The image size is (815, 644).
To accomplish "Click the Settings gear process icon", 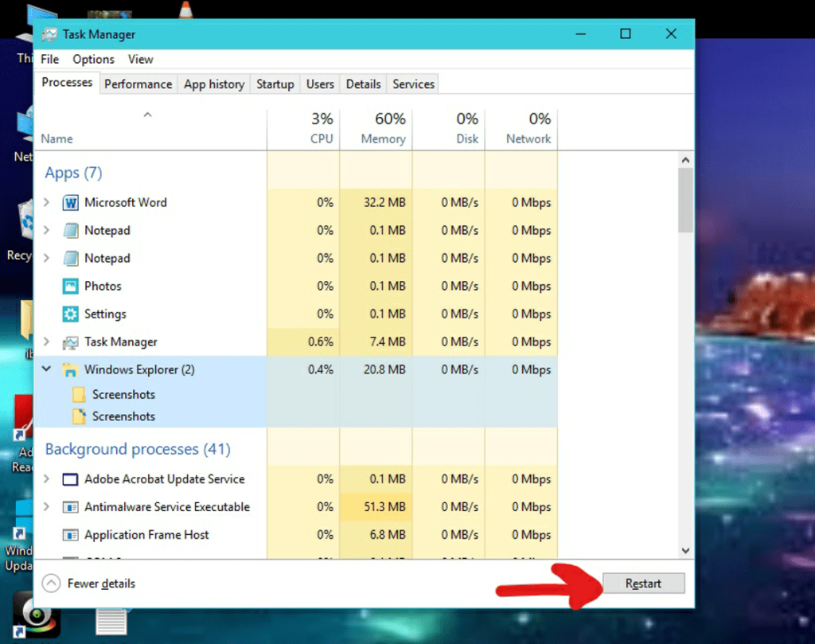I will [70, 314].
